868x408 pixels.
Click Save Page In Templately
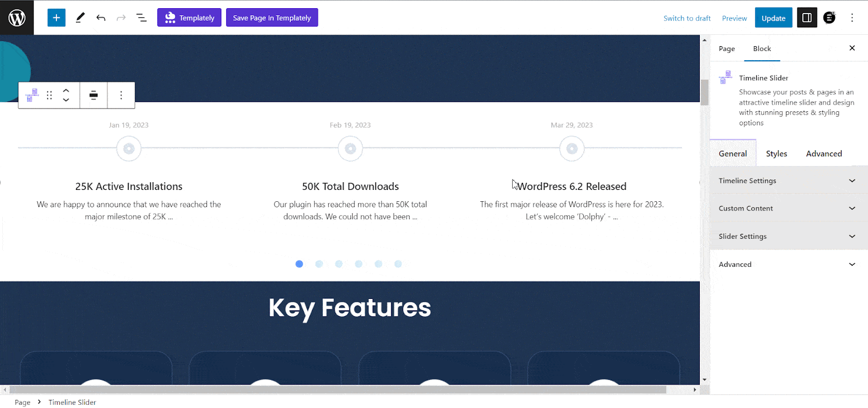(x=272, y=17)
